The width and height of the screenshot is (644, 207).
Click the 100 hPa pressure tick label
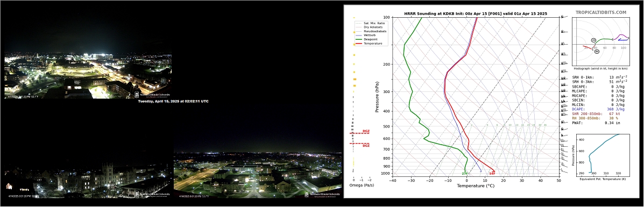[x=387, y=18]
